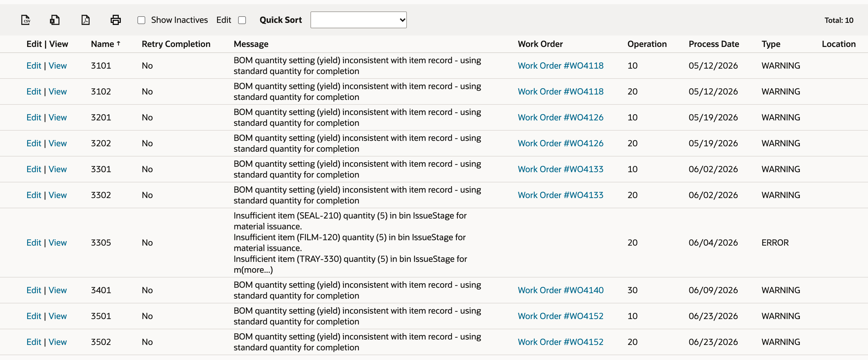Click the Total: 10 count
The height and width of the screenshot is (360, 868).
(839, 20)
